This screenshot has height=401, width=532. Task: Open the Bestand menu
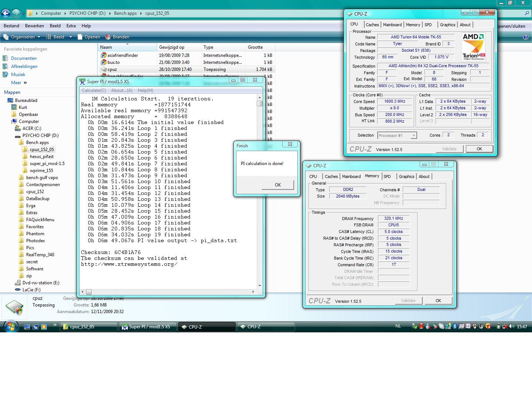pyautogui.click(x=11, y=26)
